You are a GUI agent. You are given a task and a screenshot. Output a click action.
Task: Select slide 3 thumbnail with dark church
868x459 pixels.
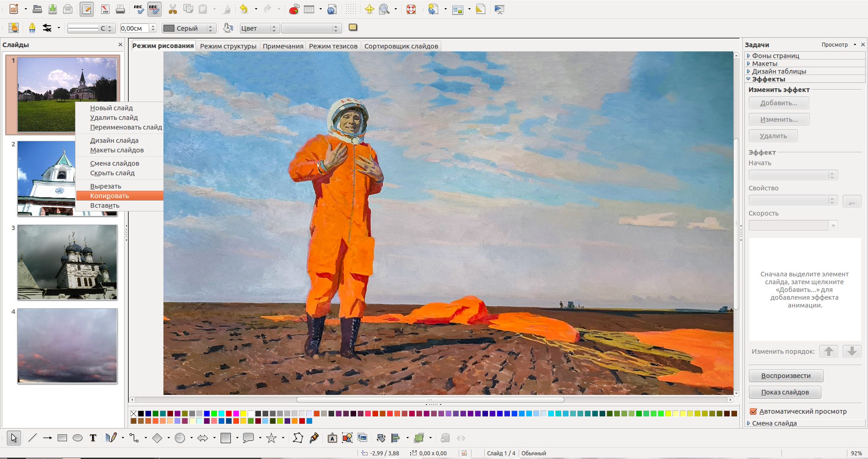67,262
